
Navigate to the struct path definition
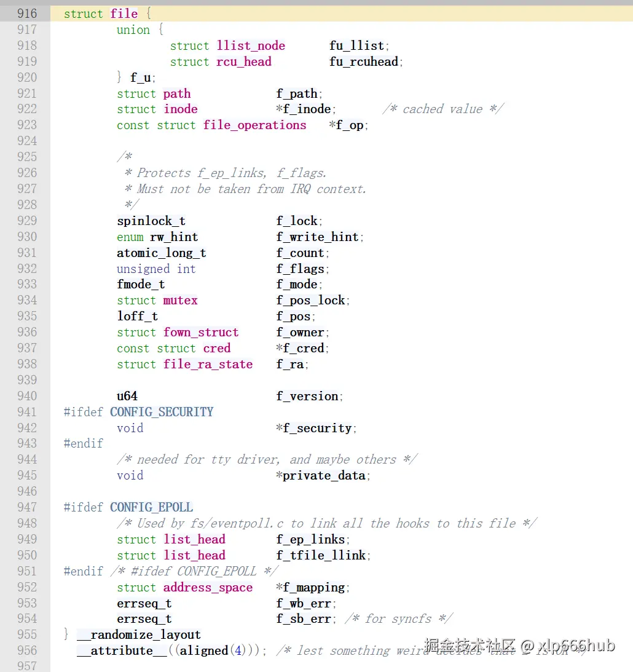pos(177,93)
